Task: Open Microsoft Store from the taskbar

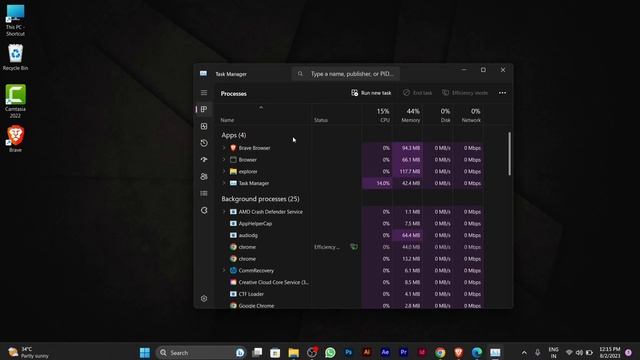Action: pos(275,353)
